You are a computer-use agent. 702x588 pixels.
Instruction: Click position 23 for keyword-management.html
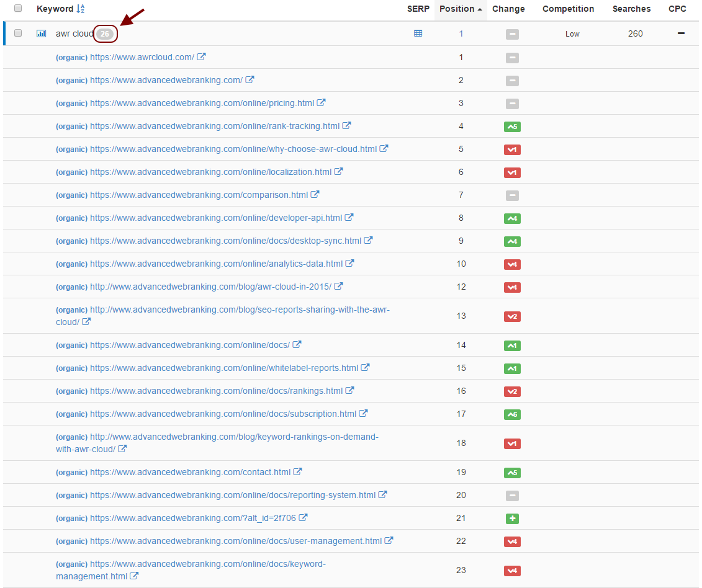(461, 570)
